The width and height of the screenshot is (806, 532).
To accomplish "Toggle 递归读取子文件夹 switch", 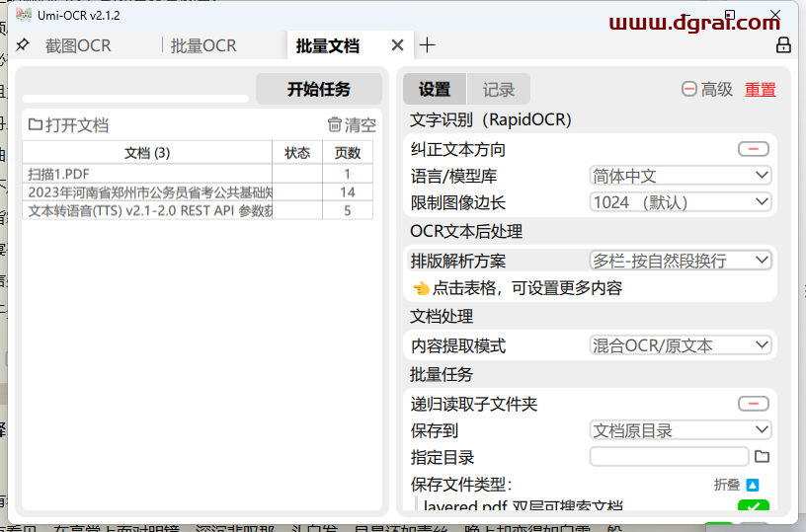I will [753, 404].
